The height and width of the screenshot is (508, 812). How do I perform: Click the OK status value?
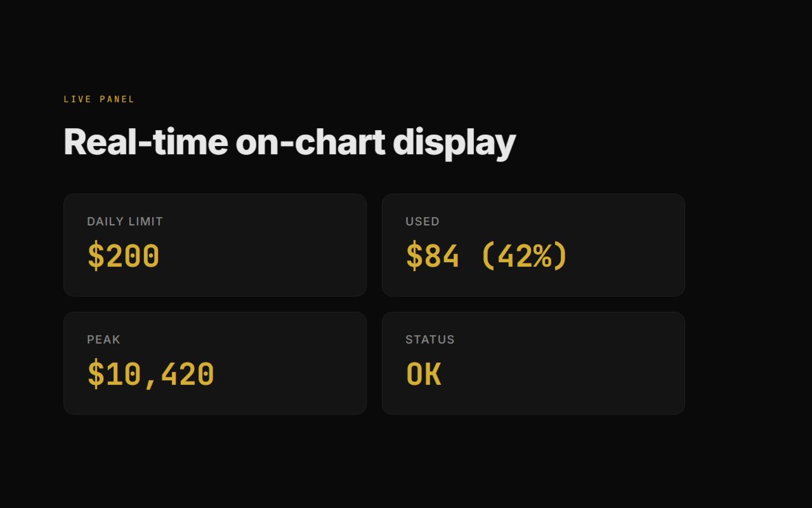(424, 375)
